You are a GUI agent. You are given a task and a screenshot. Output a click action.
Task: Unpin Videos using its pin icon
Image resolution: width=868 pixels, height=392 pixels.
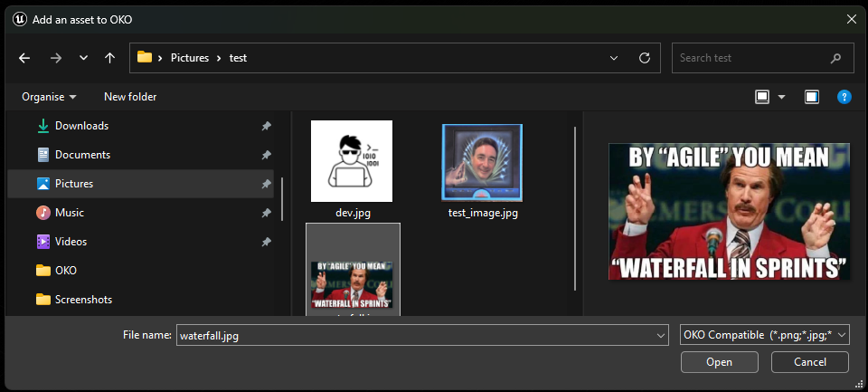point(266,241)
